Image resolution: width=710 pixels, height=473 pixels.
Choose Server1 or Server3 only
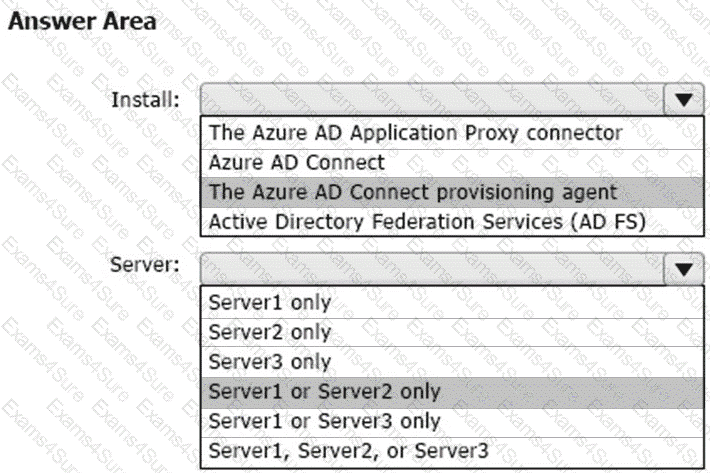tap(323, 419)
